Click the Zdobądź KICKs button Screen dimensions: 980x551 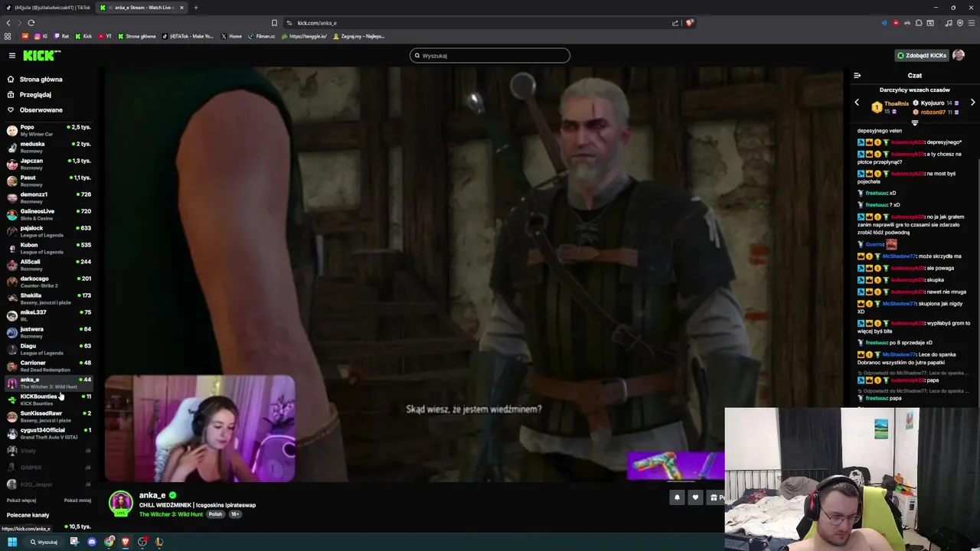click(922, 55)
